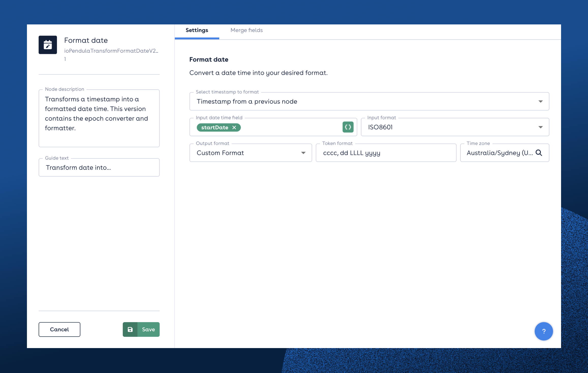Click the Time zone search magnifier
Image resolution: width=588 pixels, height=373 pixels.
point(539,153)
